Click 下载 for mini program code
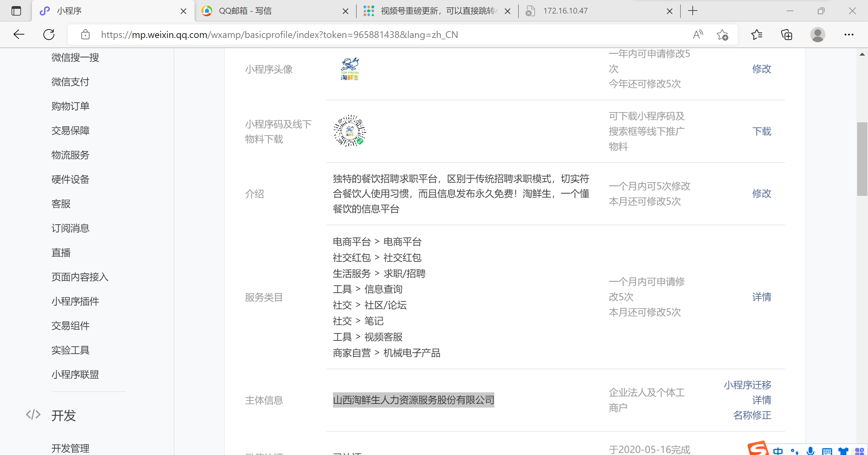 click(x=762, y=131)
